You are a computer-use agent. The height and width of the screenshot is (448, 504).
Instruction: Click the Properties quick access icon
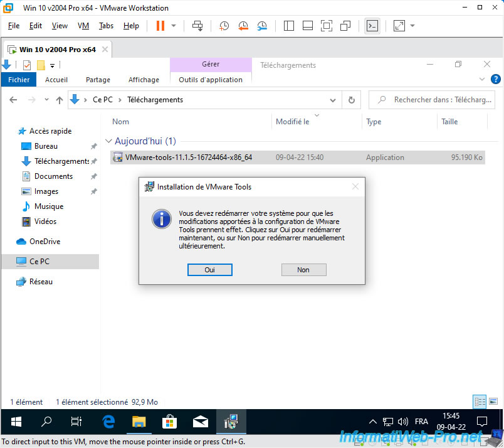(x=27, y=65)
